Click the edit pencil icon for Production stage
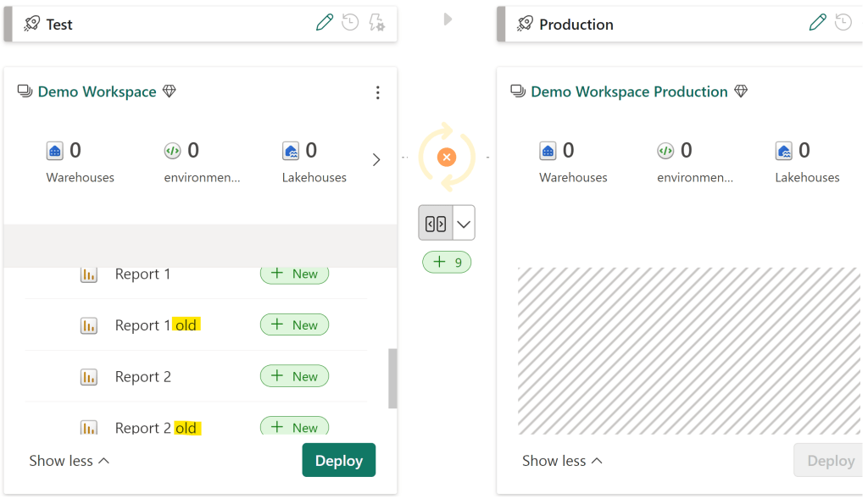 point(817,23)
